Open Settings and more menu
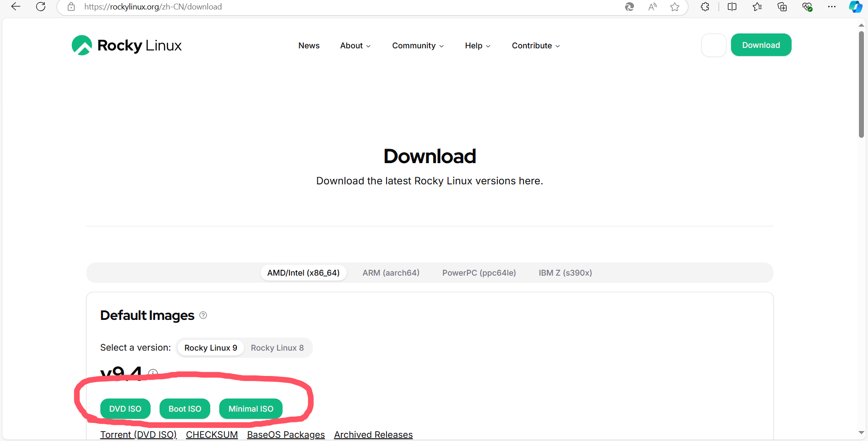868x441 pixels. [832, 7]
